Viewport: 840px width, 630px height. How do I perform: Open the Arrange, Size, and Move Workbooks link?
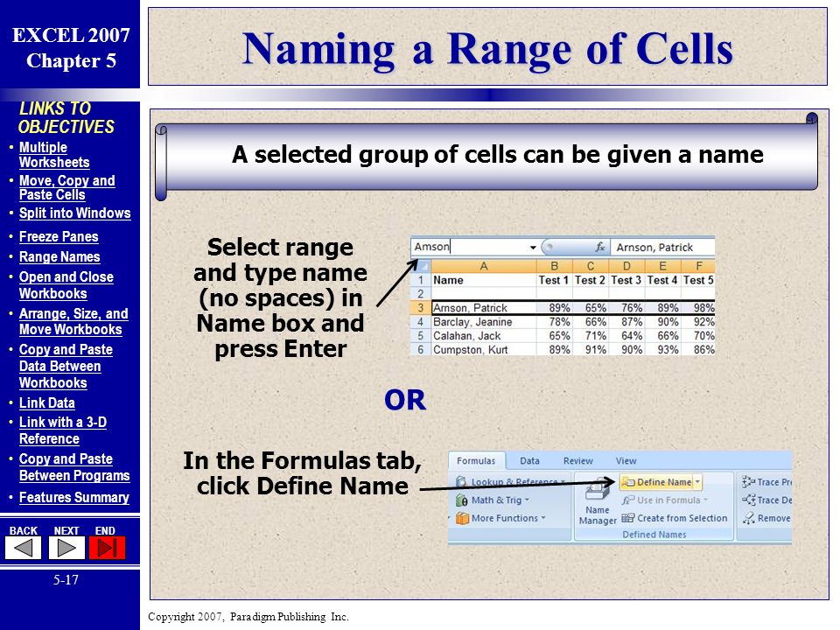(x=73, y=321)
